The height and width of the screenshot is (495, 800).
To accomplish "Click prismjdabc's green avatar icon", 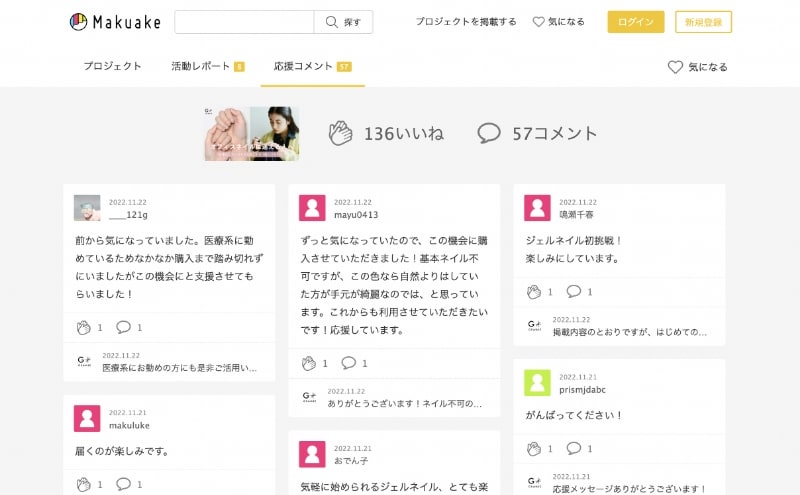I will [537, 383].
